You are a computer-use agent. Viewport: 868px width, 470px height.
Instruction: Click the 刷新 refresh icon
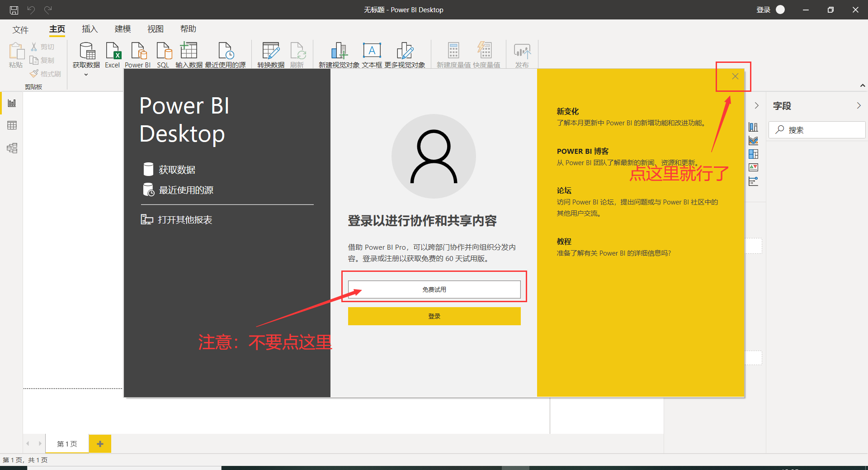pos(297,54)
